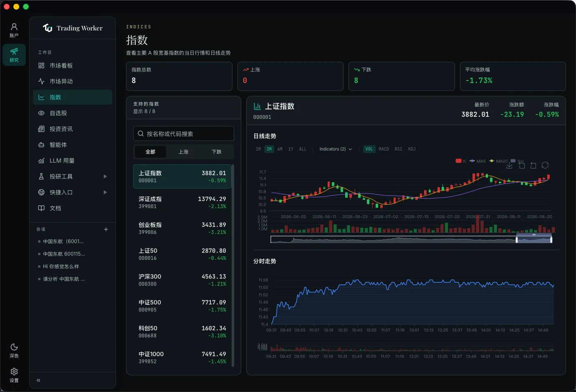Viewport: 576px width, 392px height.
Task: Add a new 会话 with the plus icon
Action: 106,229
